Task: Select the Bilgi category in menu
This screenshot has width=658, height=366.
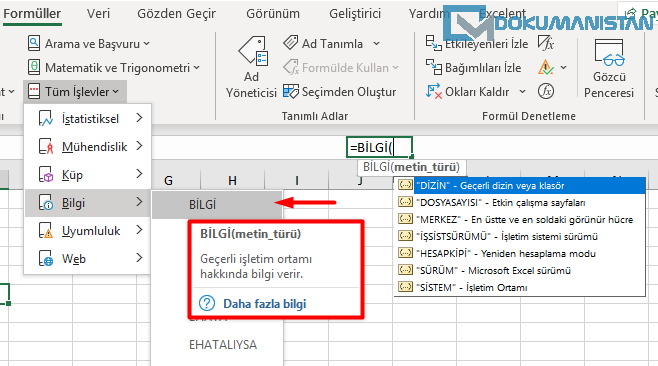Action: (88, 203)
